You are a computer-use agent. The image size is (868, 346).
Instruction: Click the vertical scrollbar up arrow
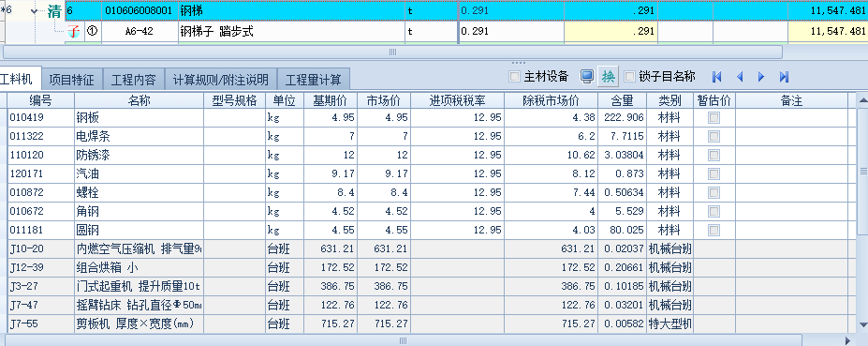pos(862,100)
